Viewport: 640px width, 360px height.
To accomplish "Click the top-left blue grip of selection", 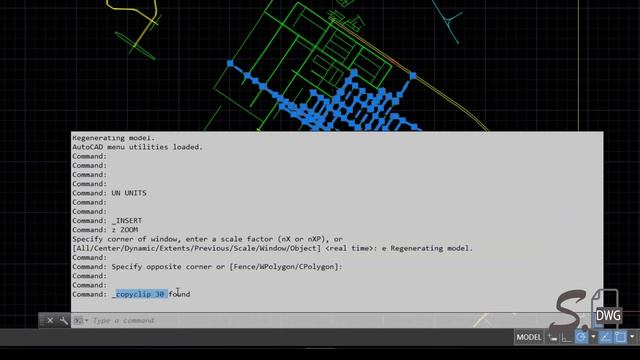I will coord(230,63).
